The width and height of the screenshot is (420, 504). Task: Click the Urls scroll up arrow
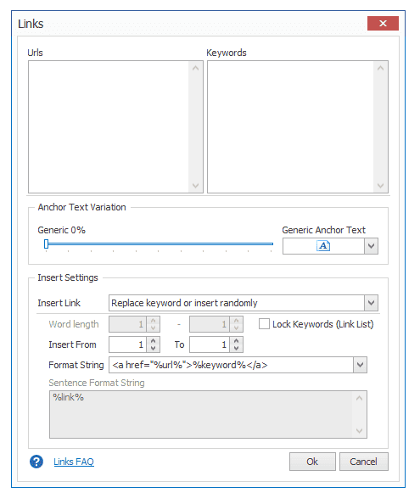[x=195, y=68]
